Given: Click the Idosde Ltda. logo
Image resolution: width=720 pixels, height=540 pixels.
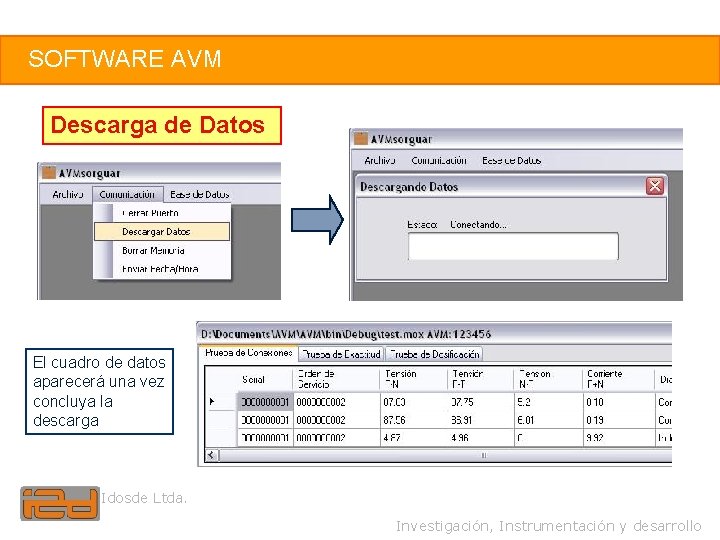Looking at the screenshot, I should 60,503.
